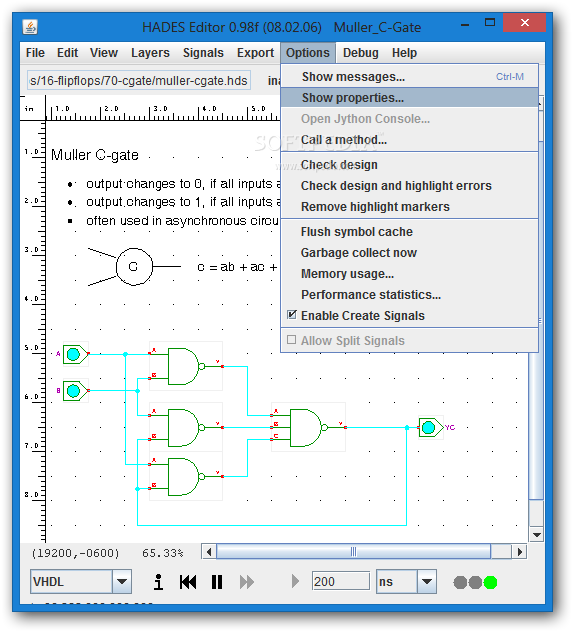Click the C-gate circle symbol
Viewport: 573px width, 632px height.
(134, 267)
